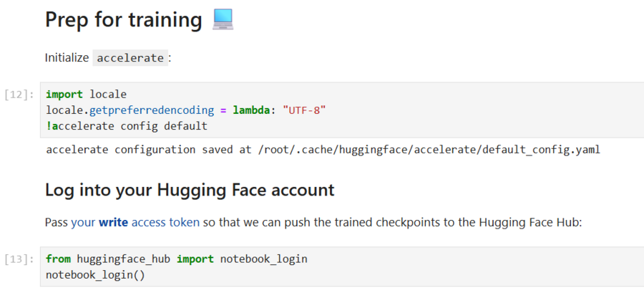Click the green 'lambda' keyword in cell 12
644x288 pixels.
pyautogui.click(x=252, y=110)
